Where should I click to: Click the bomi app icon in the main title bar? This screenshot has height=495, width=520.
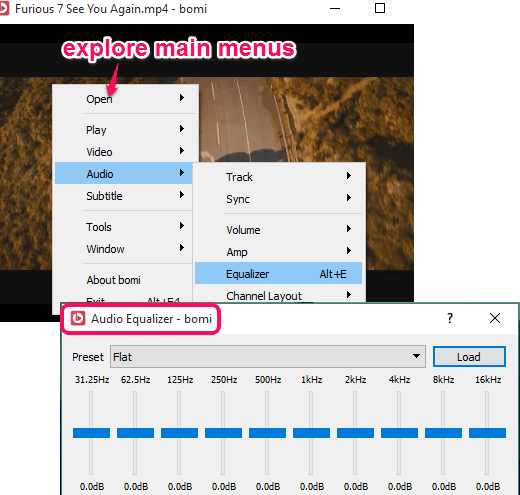[x=4, y=9]
